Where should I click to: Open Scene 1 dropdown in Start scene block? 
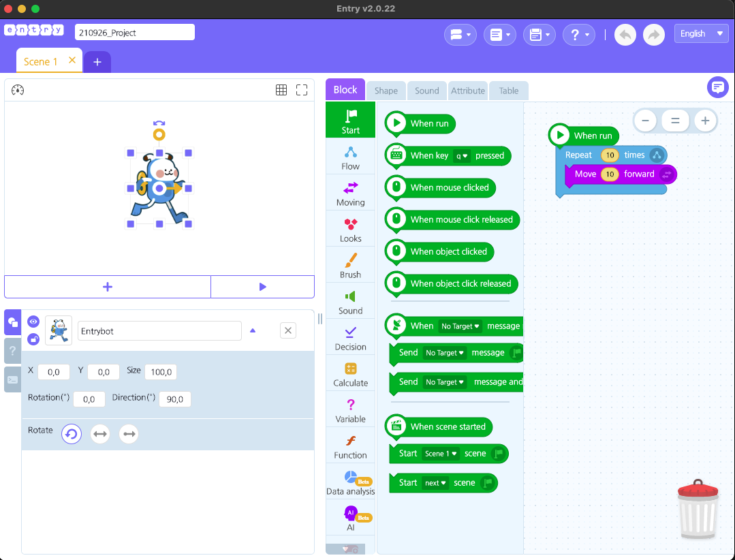pos(441,454)
